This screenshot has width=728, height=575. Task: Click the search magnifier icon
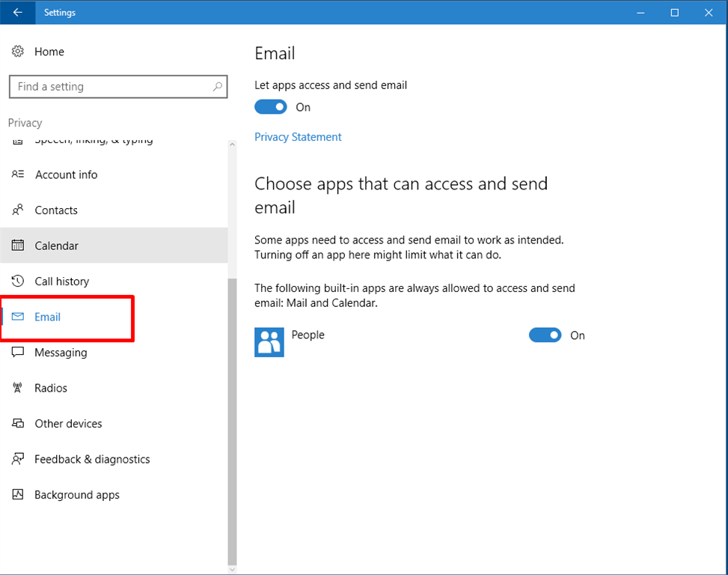click(218, 87)
